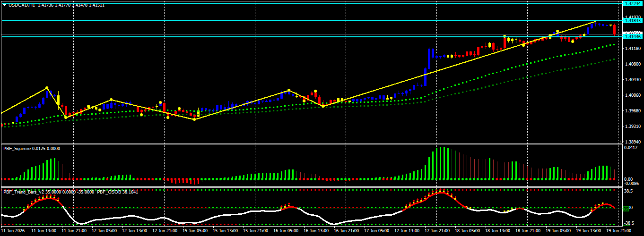The height and width of the screenshot is (236, 644).
Task: Select the cyan 1.42234 price tag
Action: (x=632, y=3)
